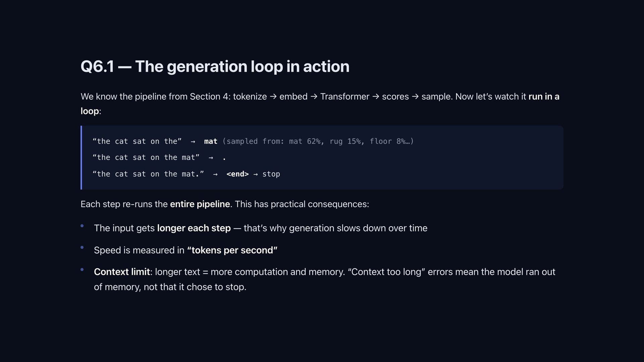Click the bold phrase 'longer each step'
Image resolution: width=644 pixels, height=362 pixels.
[194, 228]
